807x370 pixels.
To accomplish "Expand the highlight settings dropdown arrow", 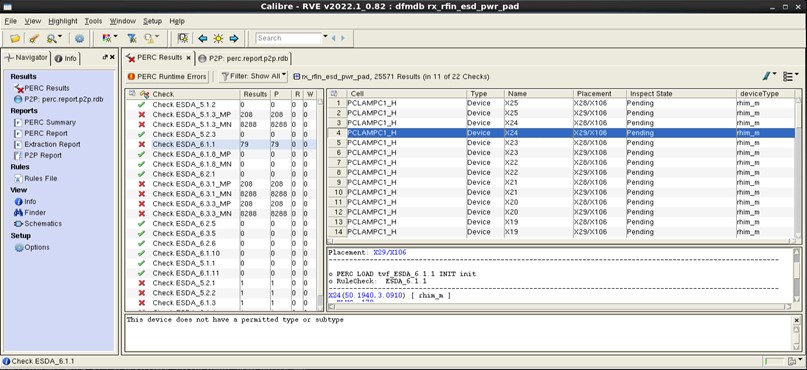I will [x=115, y=37].
